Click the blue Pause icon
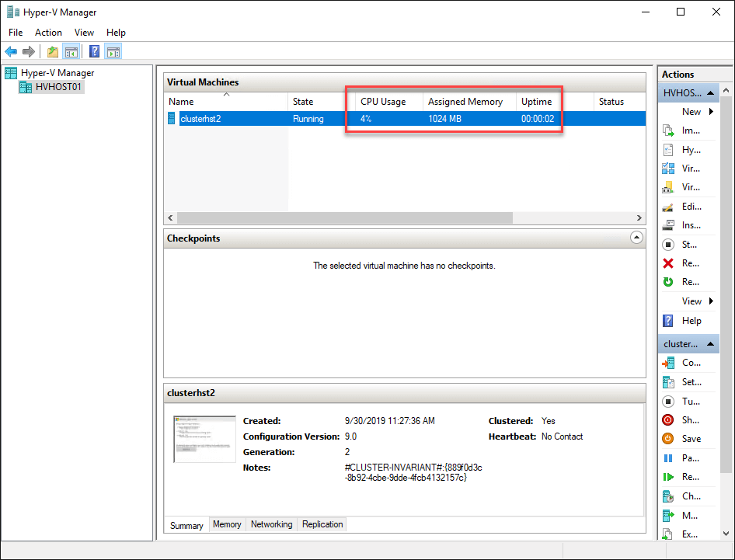This screenshot has width=735, height=560. (668, 457)
